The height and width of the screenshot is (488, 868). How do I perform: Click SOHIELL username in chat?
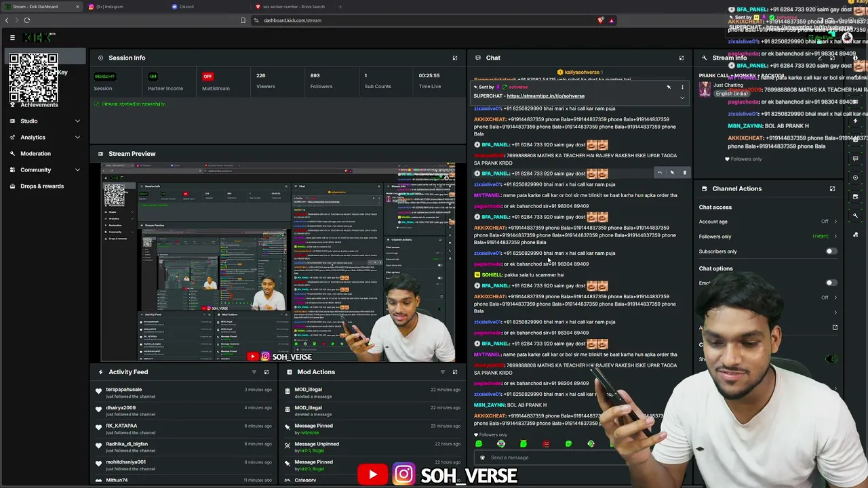tap(492, 275)
